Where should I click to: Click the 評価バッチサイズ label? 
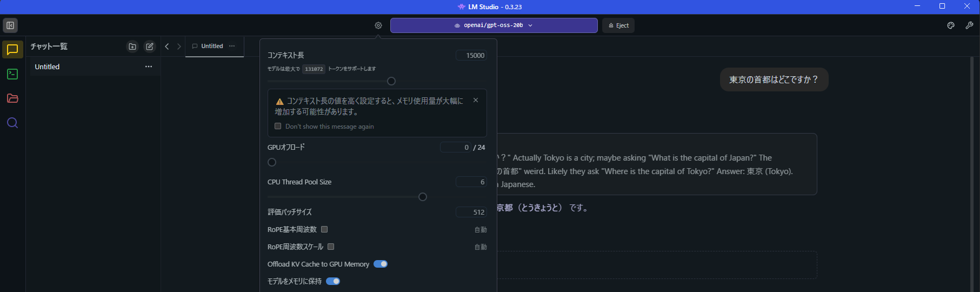pyautogui.click(x=289, y=212)
